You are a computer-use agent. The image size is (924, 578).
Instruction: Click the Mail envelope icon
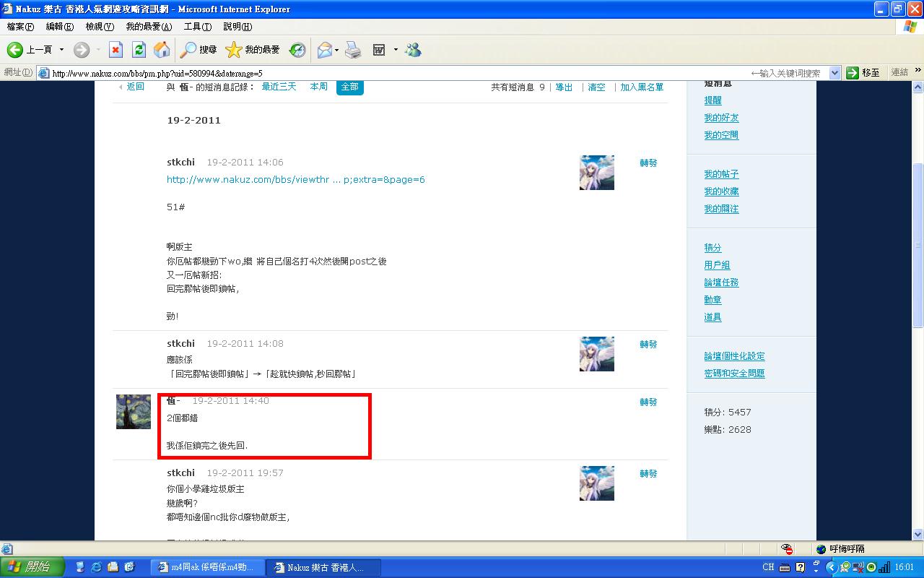click(324, 50)
